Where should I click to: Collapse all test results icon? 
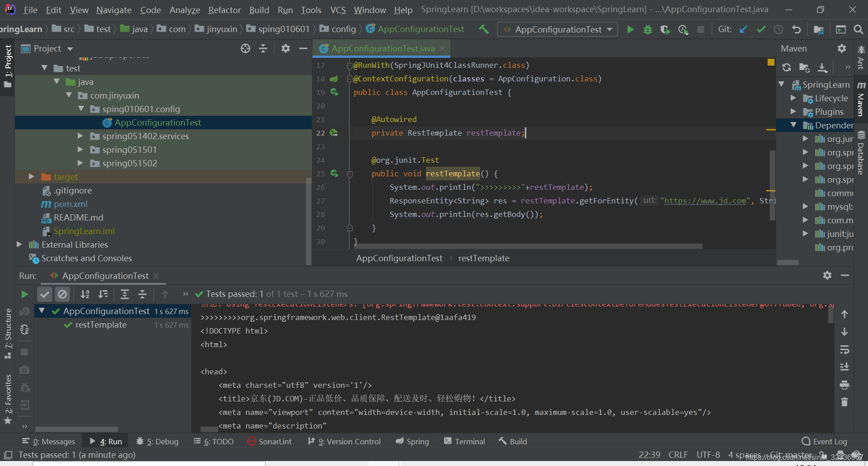142,294
